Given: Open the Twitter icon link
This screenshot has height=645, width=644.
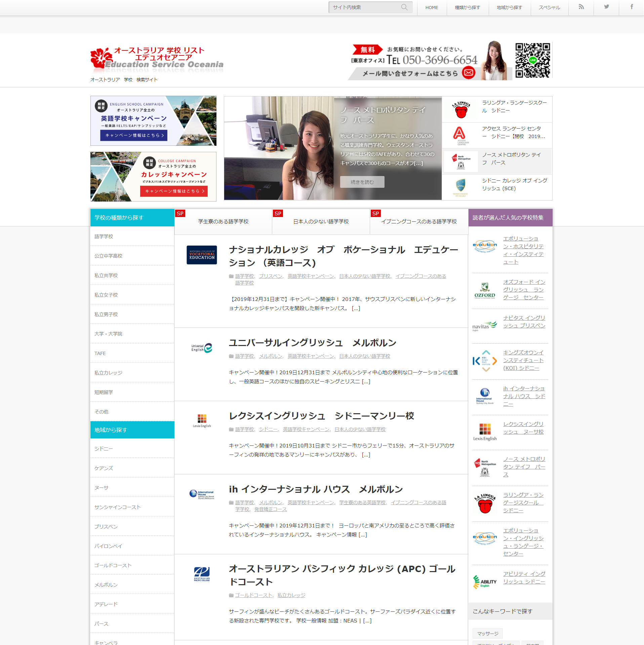Looking at the screenshot, I should [x=606, y=7].
